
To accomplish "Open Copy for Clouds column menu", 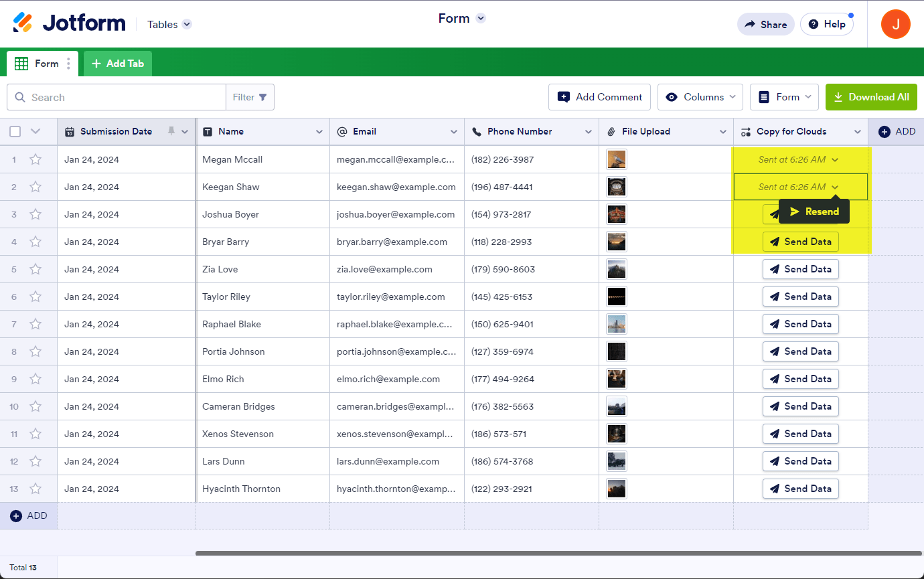I will pyautogui.click(x=857, y=132).
